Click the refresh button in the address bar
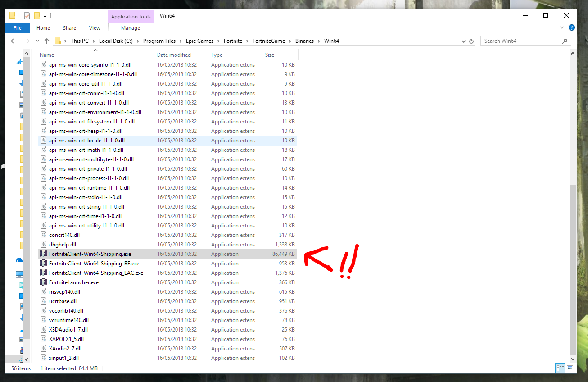588x382 pixels. coord(471,41)
